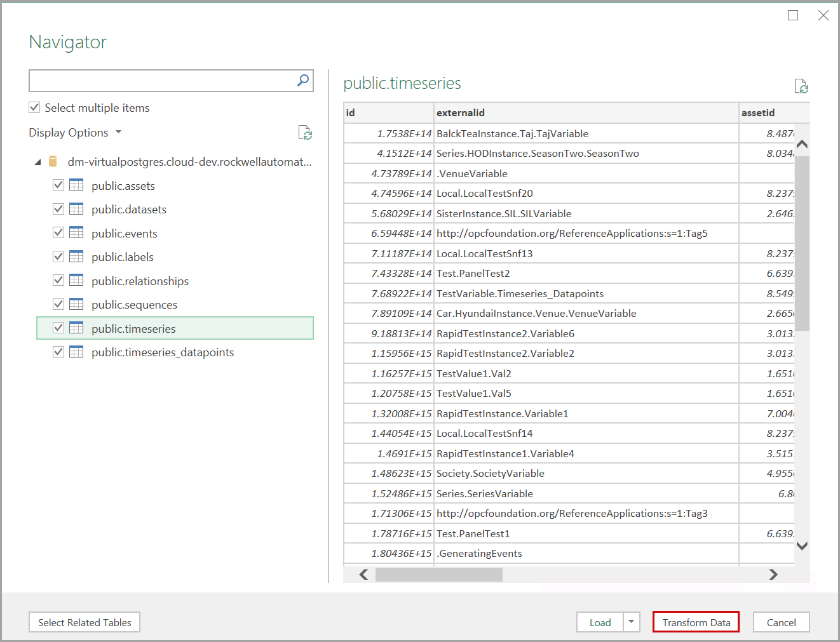Click the Select Related Tables button
The width and height of the screenshot is (840, 642).
tap(85, 622)
